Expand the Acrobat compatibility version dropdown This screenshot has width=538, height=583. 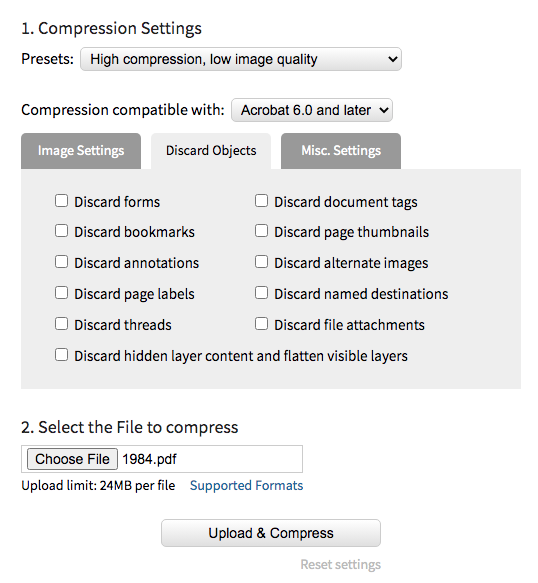click(312, 110)
